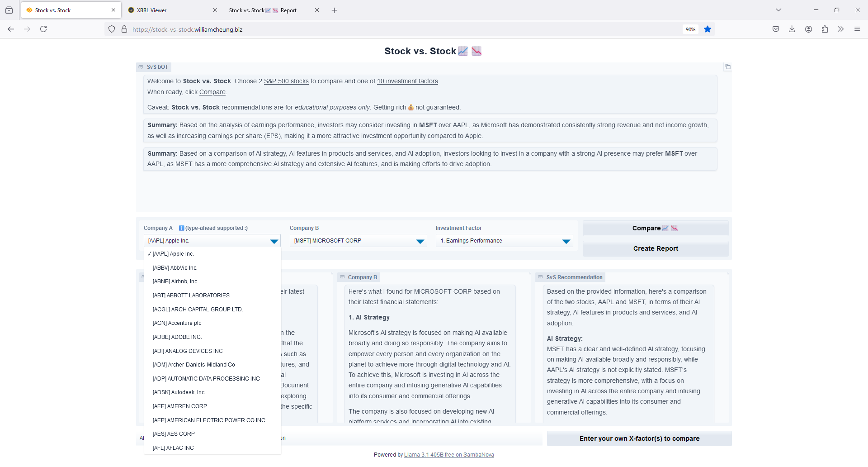
Task: Select [ADBE] ADOBE INC. option
Action: [x=212, y=337]
